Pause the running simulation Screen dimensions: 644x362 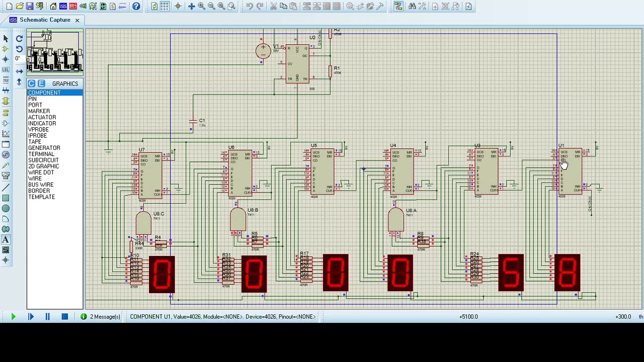click(47, 317)
